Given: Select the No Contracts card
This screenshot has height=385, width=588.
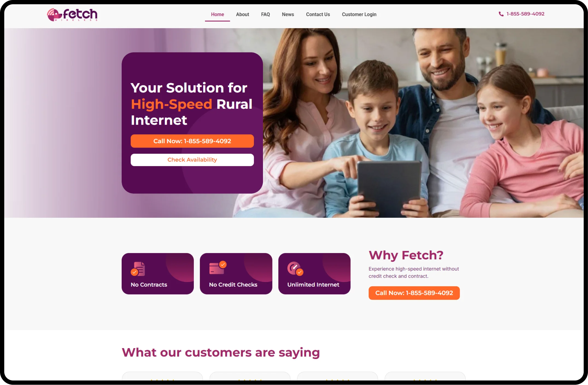Looking at the screenshot, I should [x=158, y=274].
